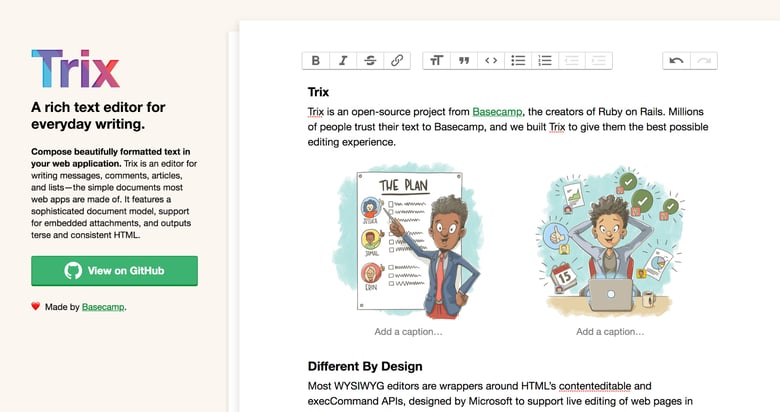Insert a link with the chain icon
780x412 pixels.
click(397, 61)
